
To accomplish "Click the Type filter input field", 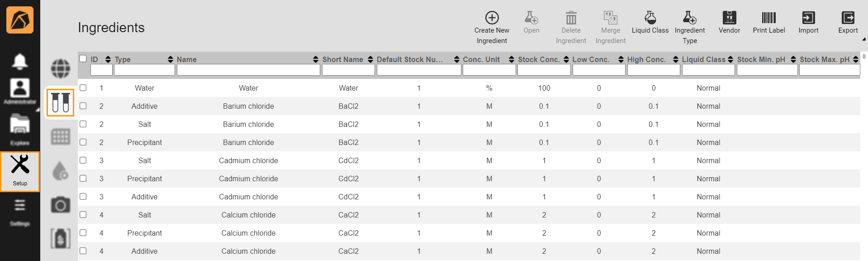I will pos(144,70).
